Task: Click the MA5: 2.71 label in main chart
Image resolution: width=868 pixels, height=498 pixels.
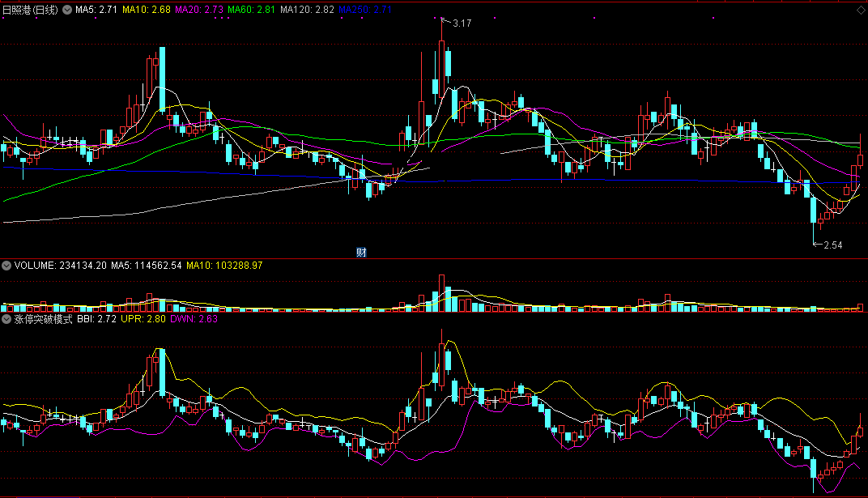Action: pyautogui.click(x=96, y=10)
